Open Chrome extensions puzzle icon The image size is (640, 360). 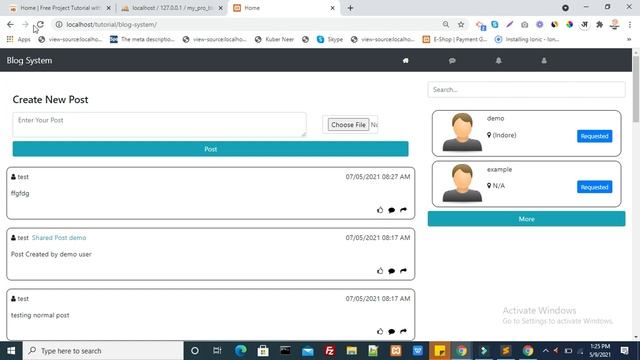(599, 24)
